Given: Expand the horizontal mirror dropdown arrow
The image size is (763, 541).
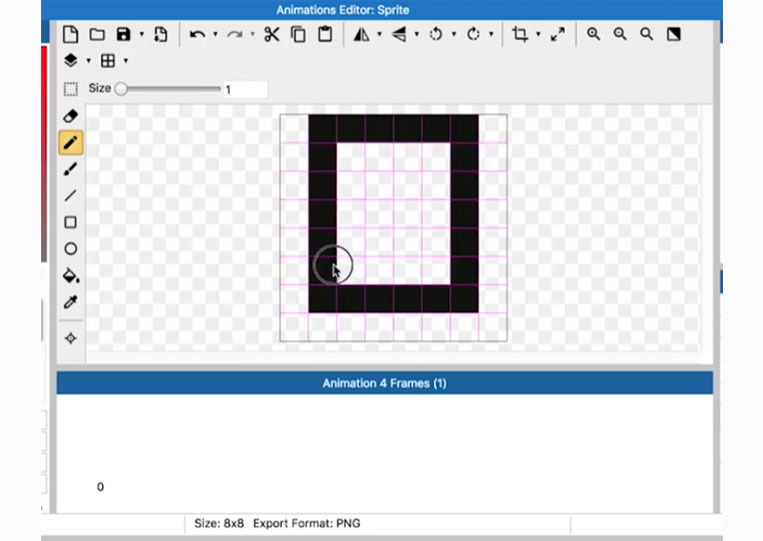Looking at the screenshot, I should pyautogui.click(x=380, y=34).
